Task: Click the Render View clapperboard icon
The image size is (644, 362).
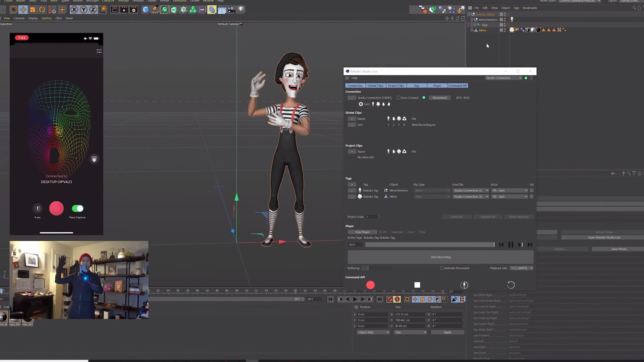Action: 114,9
